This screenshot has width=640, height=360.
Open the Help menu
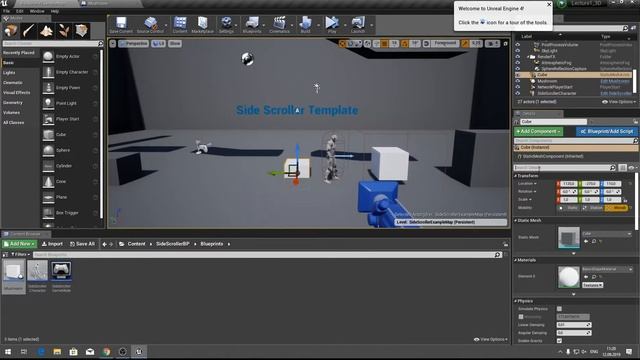tap(55, 11)
